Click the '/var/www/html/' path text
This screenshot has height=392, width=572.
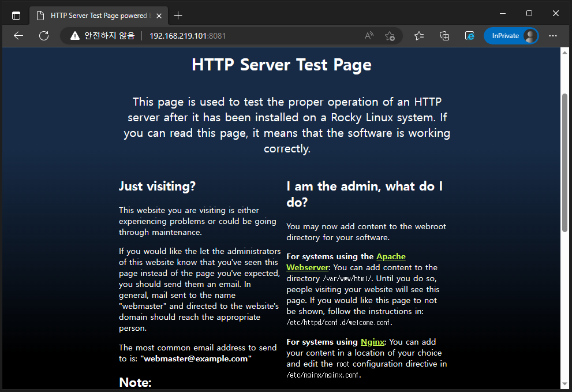click(347, 278)
